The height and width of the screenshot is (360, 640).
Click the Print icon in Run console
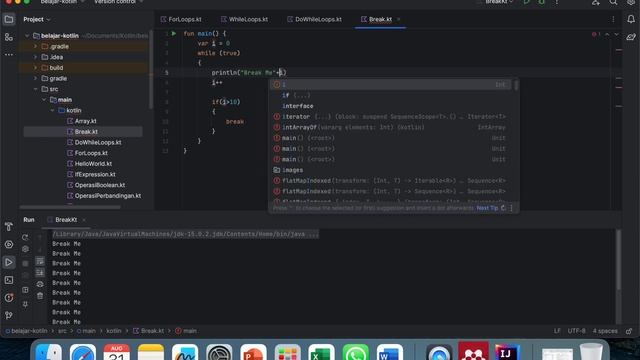click(x=40, y=284)
